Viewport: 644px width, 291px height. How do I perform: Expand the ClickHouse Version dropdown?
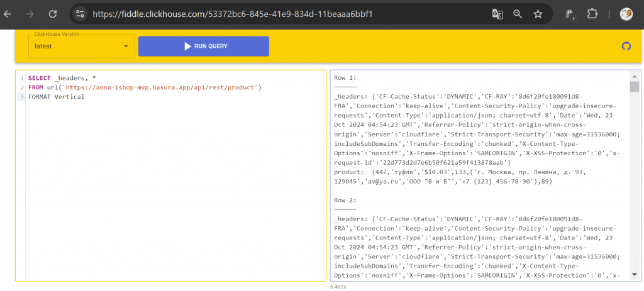(x=81, y=46)
